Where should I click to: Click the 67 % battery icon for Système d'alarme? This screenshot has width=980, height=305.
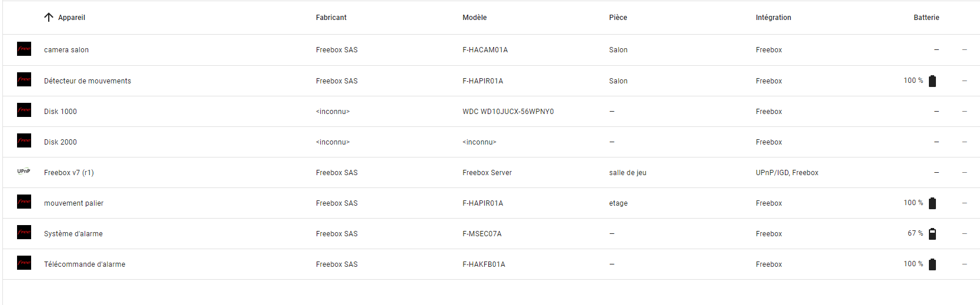pos(932,233)
